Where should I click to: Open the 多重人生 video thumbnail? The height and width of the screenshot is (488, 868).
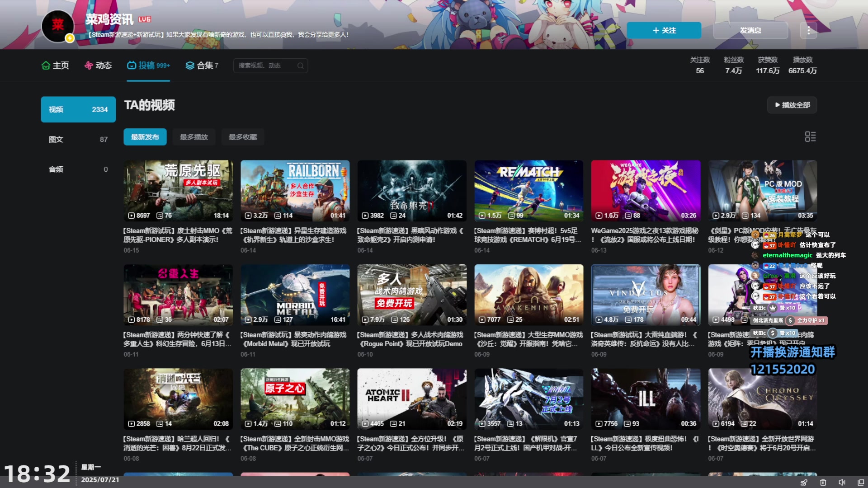[178, 295]
